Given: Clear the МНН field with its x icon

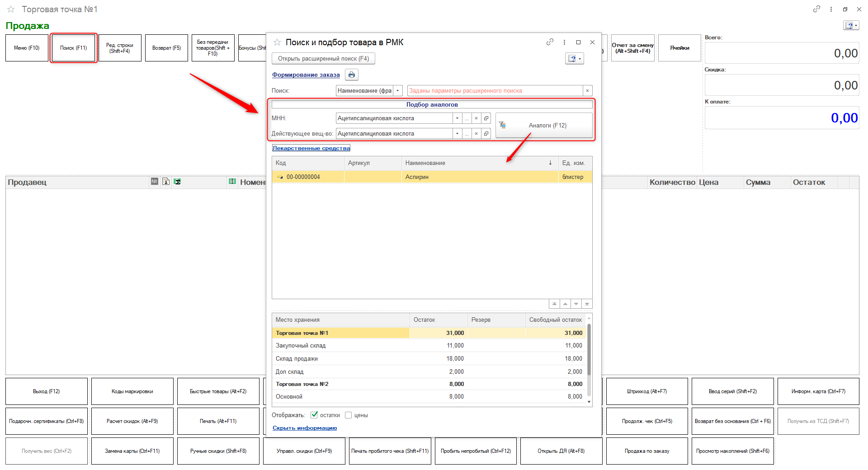Looking at the screenshot, I should 476,118.
